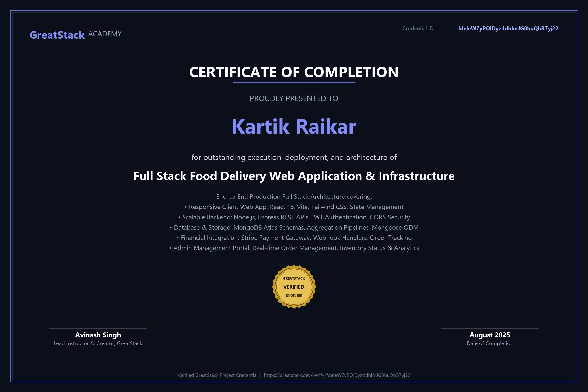Click the Verified GreatStack Project Credential footer text
588x392 pixels.
pyautogui.click(x=218, y=375)
